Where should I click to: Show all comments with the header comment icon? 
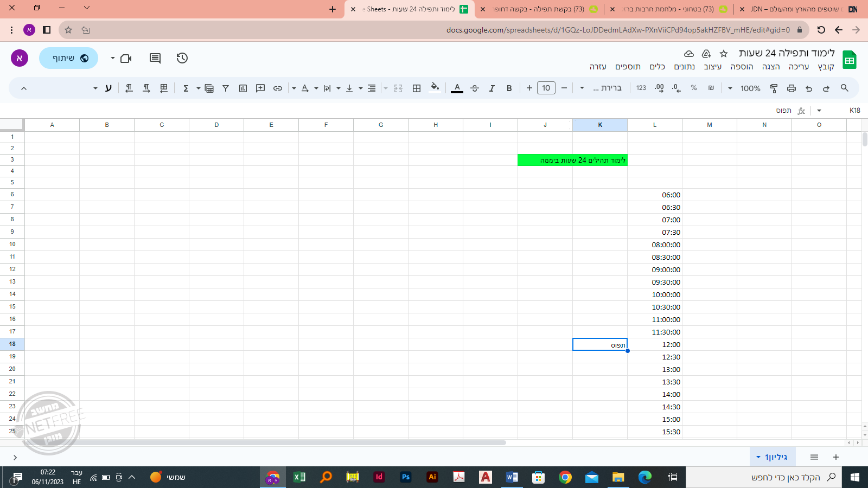[x=155, y=58]
